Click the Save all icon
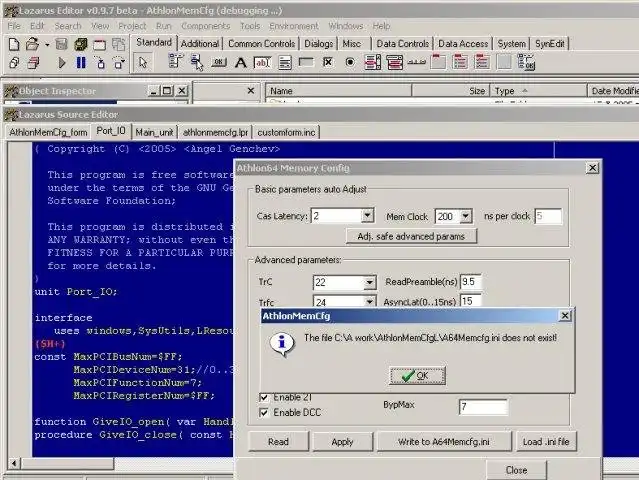Screen dimensions: 639x480 click(81, 44)
